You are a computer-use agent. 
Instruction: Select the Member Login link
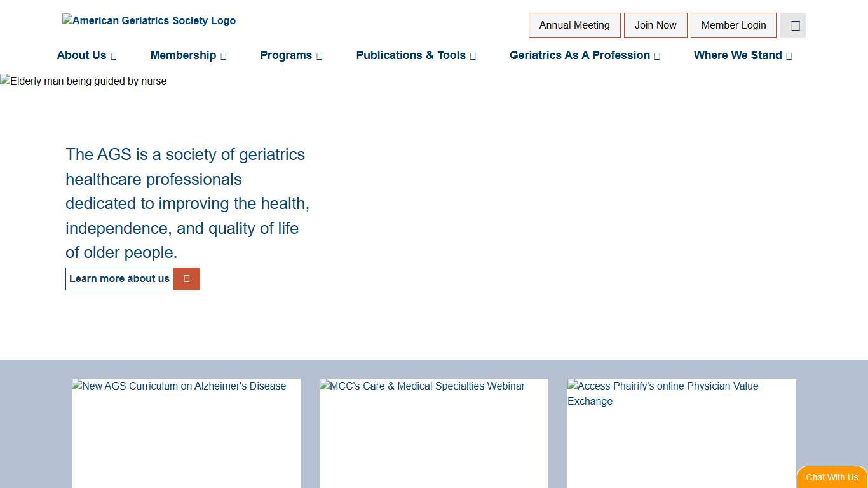734,25
